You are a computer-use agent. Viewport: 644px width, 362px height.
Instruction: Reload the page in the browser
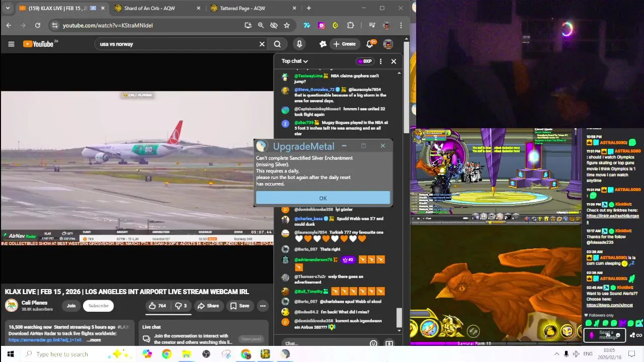(37, 25)
